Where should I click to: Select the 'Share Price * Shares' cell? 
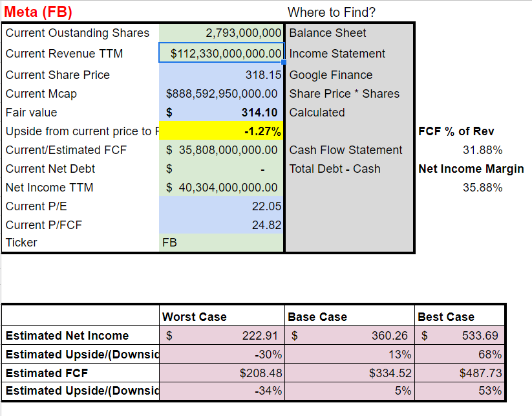click(x=345, y=94)
